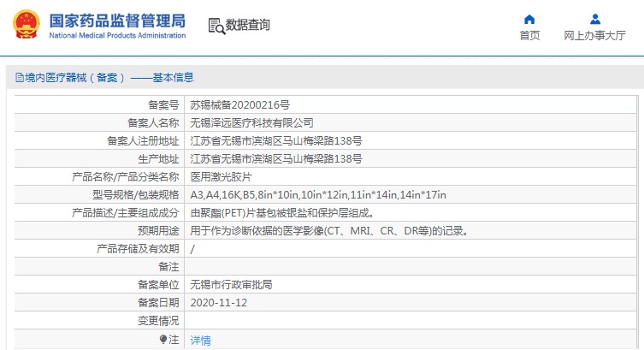Viewport: 644px width, 350px height.
Task: Open 网上办事大厅 menu item
Action: (594, 36)
